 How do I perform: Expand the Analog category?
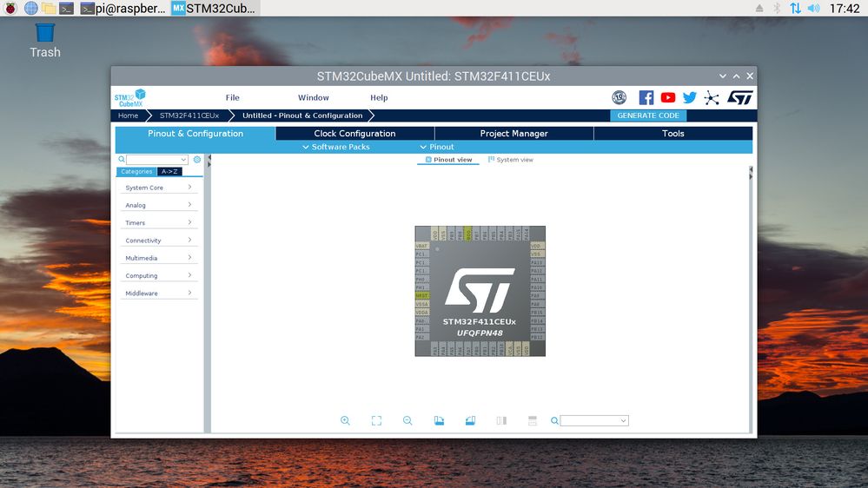tap(158, 205)
